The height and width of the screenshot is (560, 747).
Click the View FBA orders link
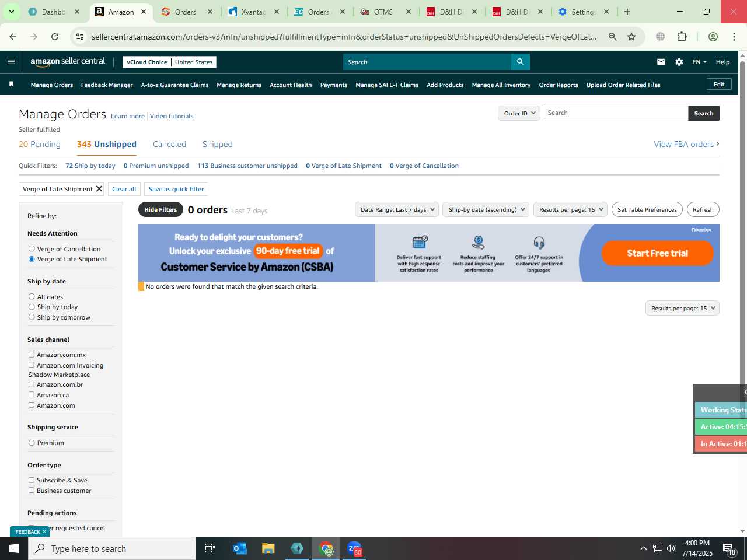(x=686, y=144)
